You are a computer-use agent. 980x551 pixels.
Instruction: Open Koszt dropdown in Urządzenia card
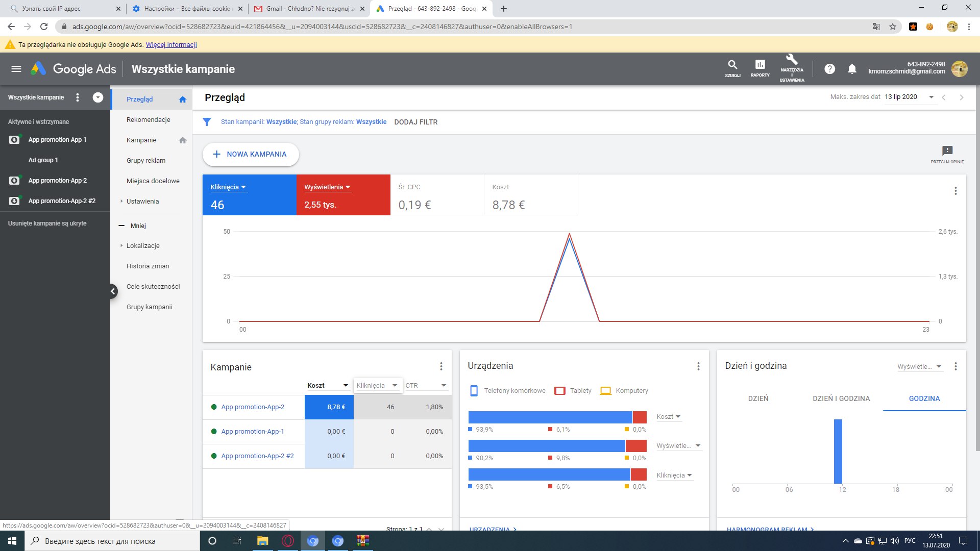[x=669, y=417]
